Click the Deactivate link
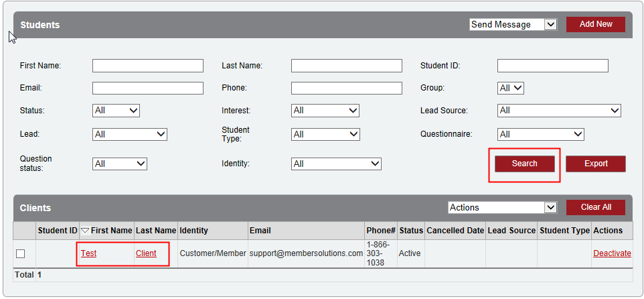Screen dimensions: 644x299 coord(612,253)
